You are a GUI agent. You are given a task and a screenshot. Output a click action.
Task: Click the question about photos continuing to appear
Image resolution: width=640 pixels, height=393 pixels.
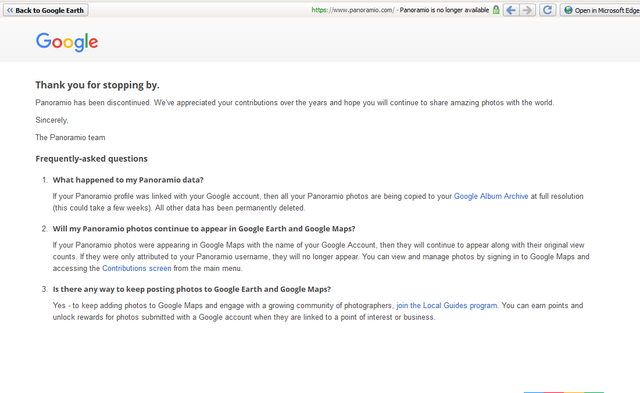(x=204, y=229)
